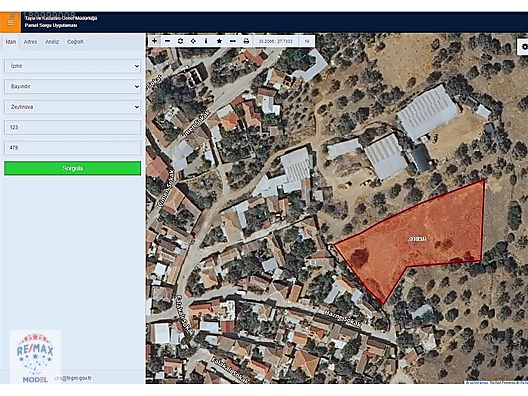Click the tkgm.gov.tr email link
Viewport: 528px width, 396px height.
coord(73,378)
